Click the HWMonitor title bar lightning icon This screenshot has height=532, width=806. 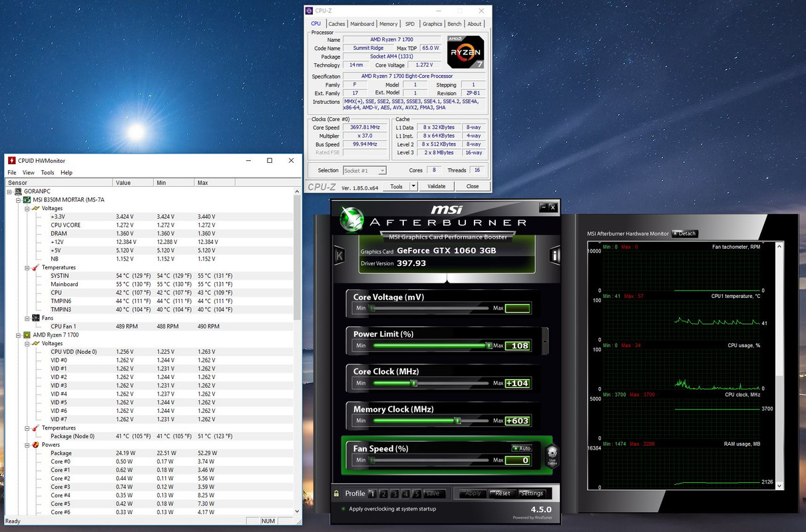coord(11,160)
